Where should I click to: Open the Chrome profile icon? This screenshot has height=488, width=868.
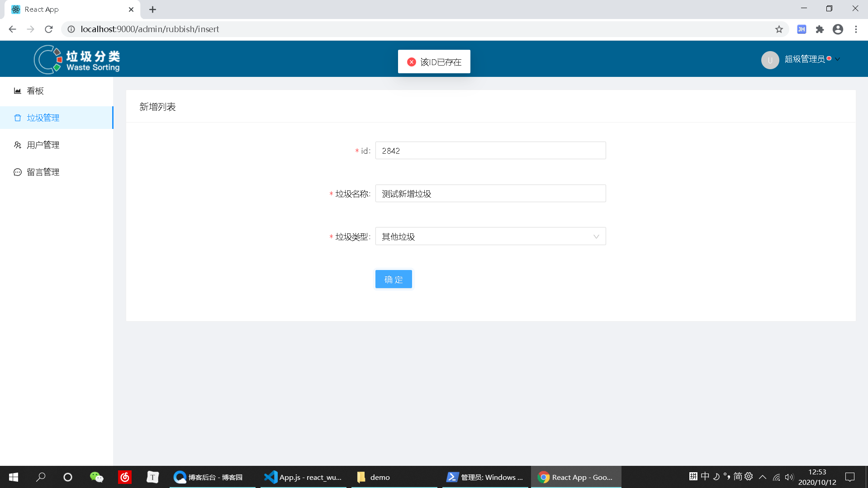[x=838, y=29]
